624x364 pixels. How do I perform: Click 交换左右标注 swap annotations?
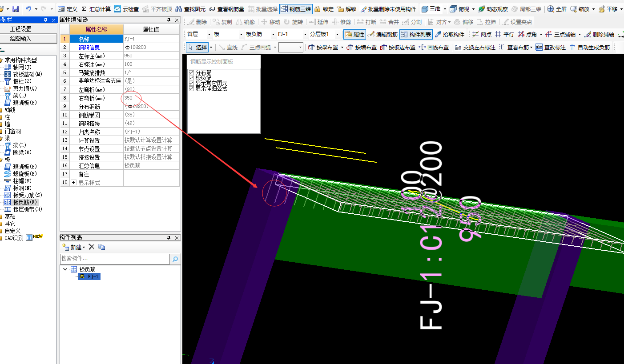click(x=475, y=47)
